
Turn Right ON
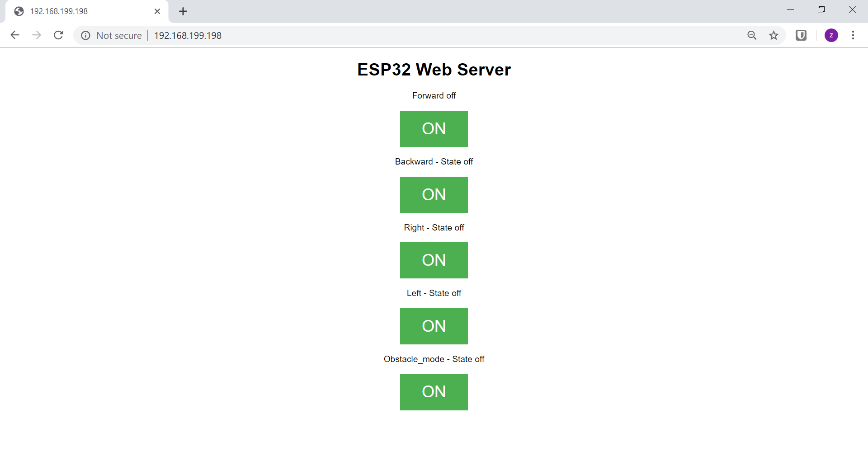point(434,260)
